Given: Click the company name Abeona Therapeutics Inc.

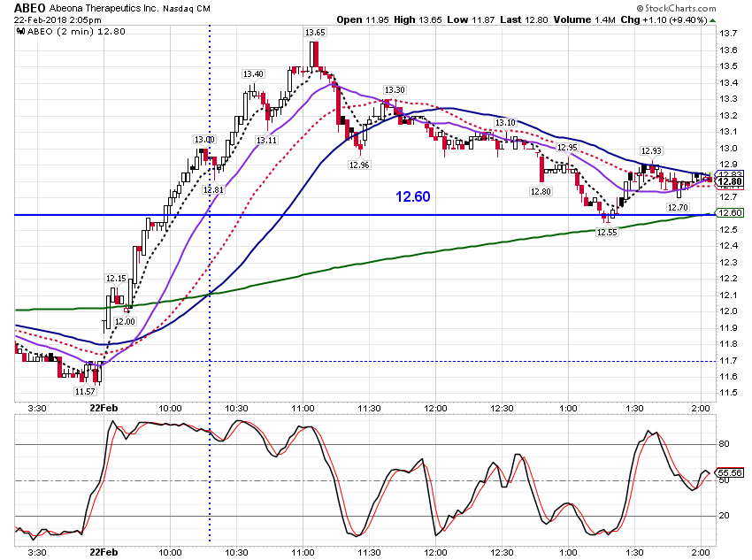Looking at the screenshot, I should click(104, 9).
